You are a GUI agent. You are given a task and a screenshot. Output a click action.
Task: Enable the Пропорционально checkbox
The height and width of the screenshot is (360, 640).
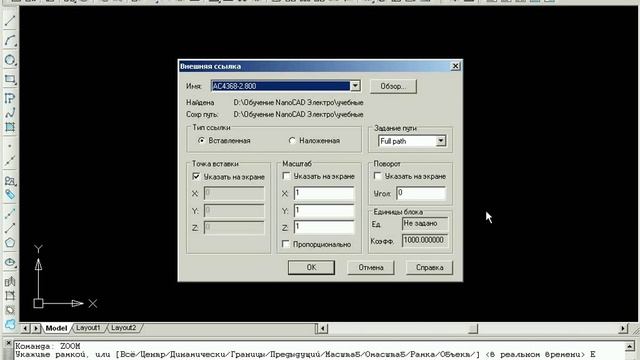(x=286, y=244)
